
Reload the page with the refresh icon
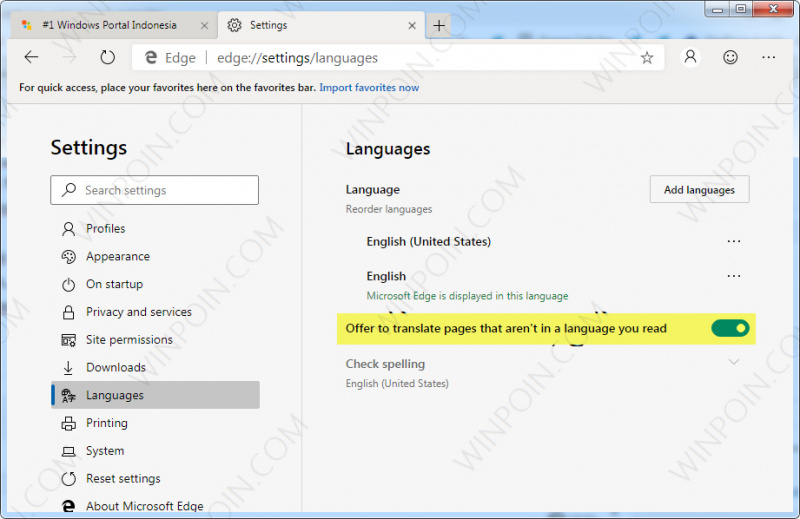coord(107,57)
